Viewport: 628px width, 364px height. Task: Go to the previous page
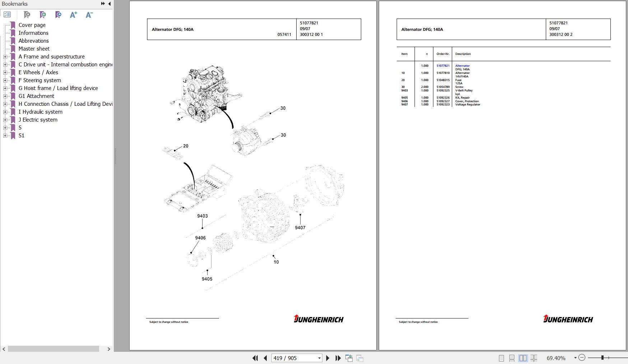click(265, 358)
